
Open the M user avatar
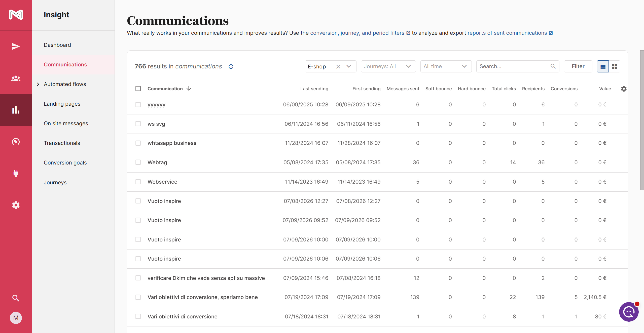click(x=16, y=318)
